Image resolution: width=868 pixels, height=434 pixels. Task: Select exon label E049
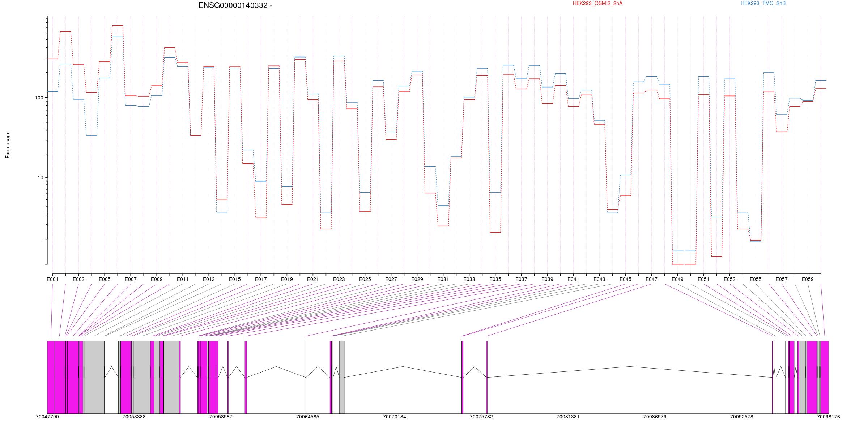tap(677, 279)
